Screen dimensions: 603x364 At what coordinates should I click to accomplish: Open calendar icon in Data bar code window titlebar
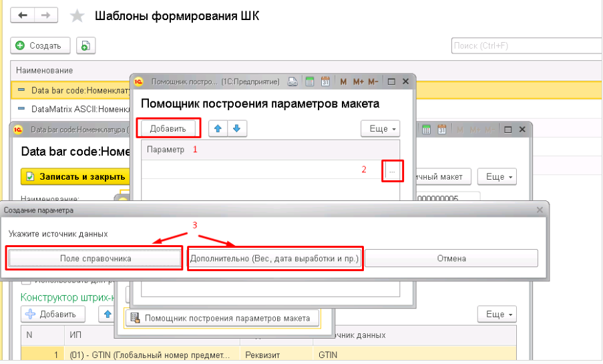point(442,130)
